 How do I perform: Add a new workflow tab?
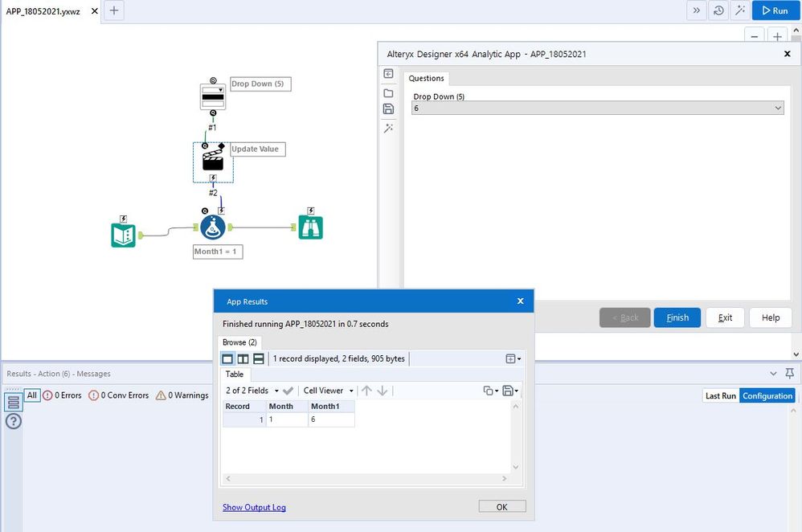(114, 10)
